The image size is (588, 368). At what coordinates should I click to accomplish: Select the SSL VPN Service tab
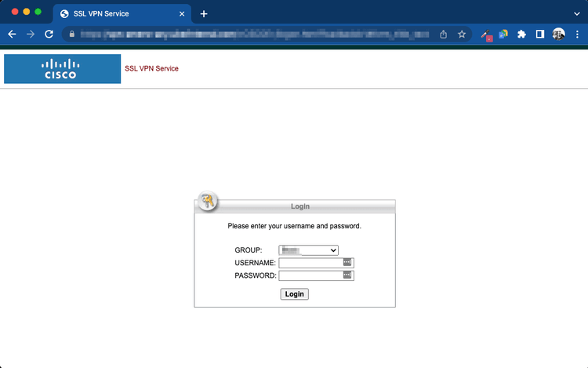tap(118, 13)
